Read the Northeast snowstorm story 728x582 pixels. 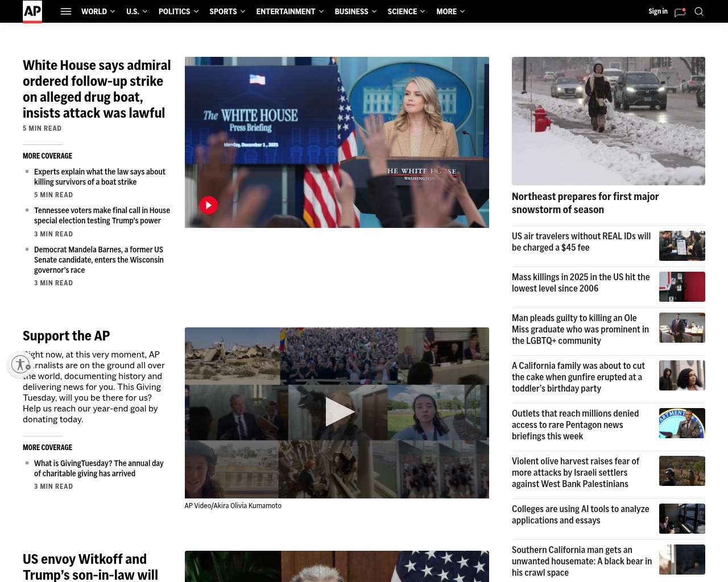point(585,203)
